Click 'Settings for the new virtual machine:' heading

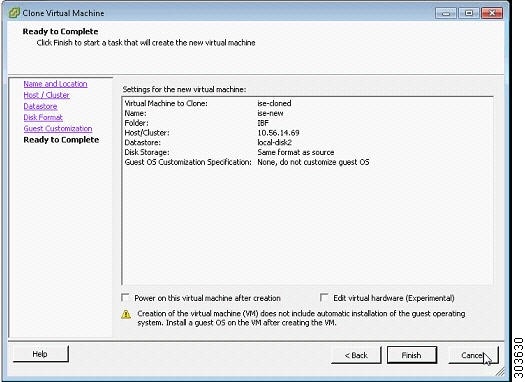pyautogui.click(x=184, y=89)
